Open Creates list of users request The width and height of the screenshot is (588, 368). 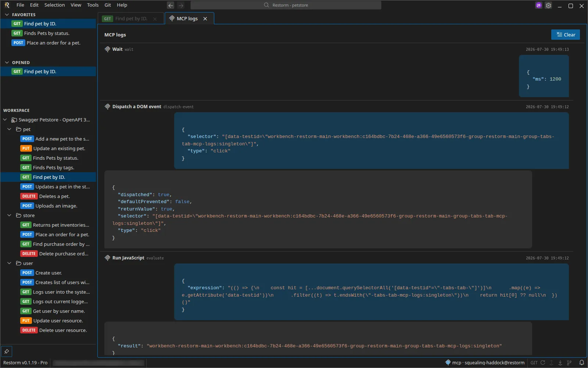click(x=48, y=282)
